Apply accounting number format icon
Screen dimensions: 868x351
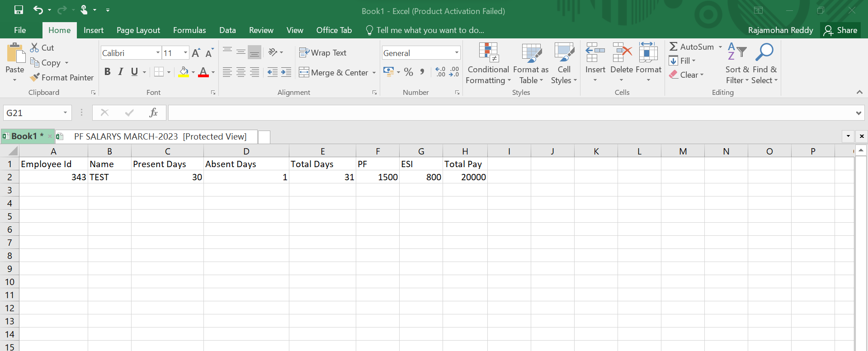pyautogui.click(x=388, y=71)
